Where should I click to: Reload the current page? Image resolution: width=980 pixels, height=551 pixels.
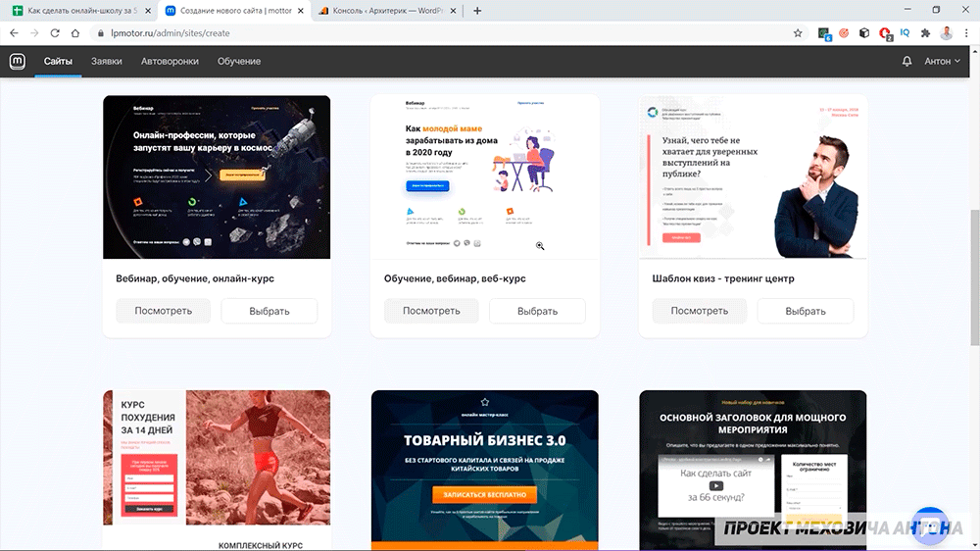[x=55, y=33]
